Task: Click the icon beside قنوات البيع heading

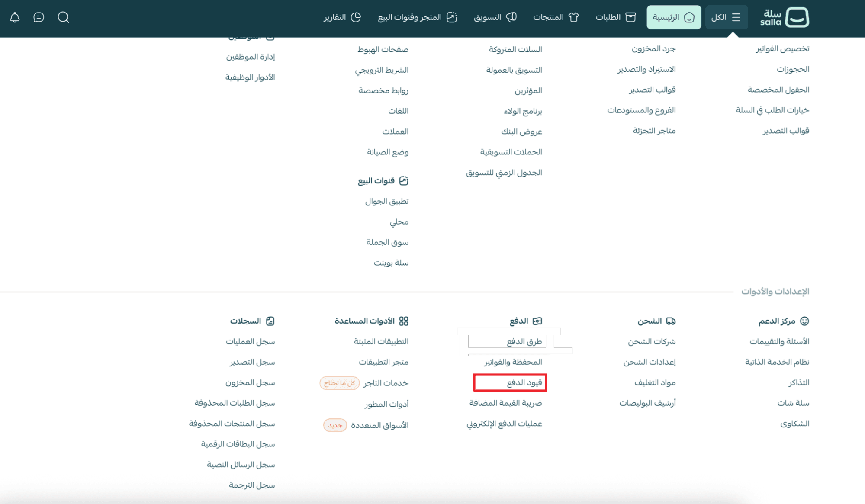Action: click(x=403, y=180)
